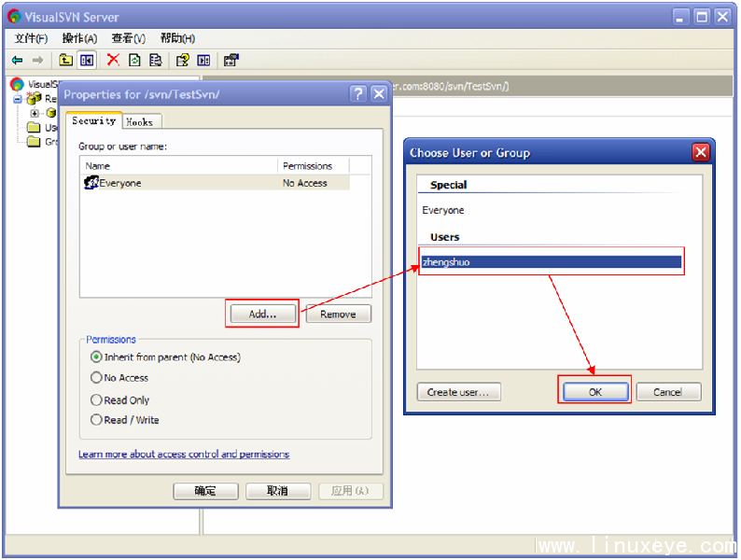Click the server properties toolbar icon
The height and width of the screenshot is (560, 741).
pyautogui.click(x=231, y=60)
